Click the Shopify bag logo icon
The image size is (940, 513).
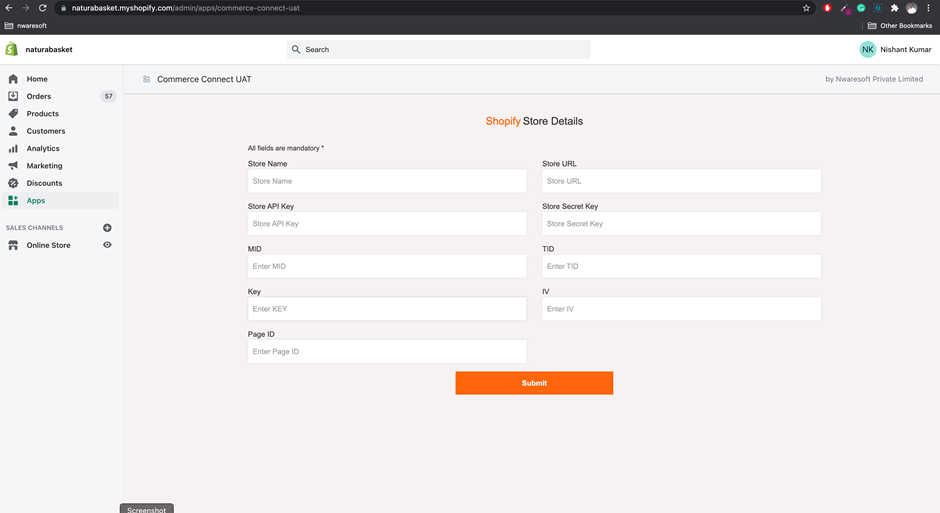pyautogui.click(x=12, y=49)
